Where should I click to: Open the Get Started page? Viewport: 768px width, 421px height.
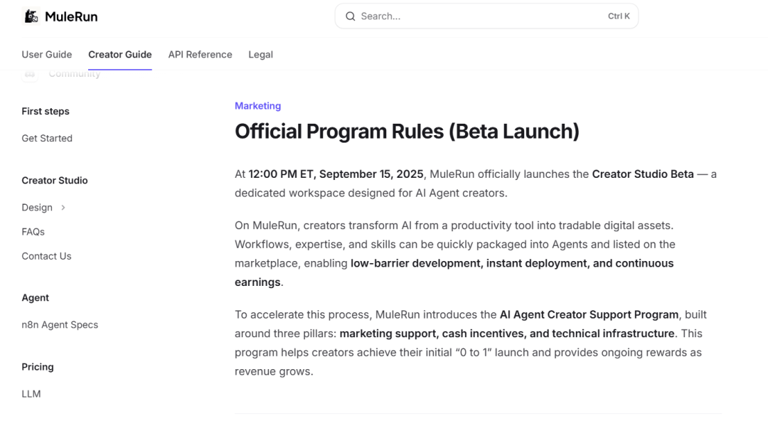tap(47, 138)
